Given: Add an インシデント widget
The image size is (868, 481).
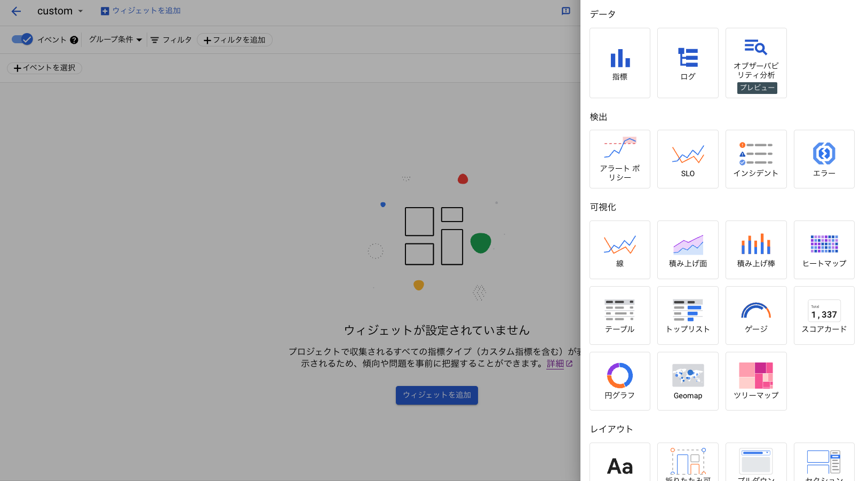Looking at the screenshot, I should (x=756, y=159).
